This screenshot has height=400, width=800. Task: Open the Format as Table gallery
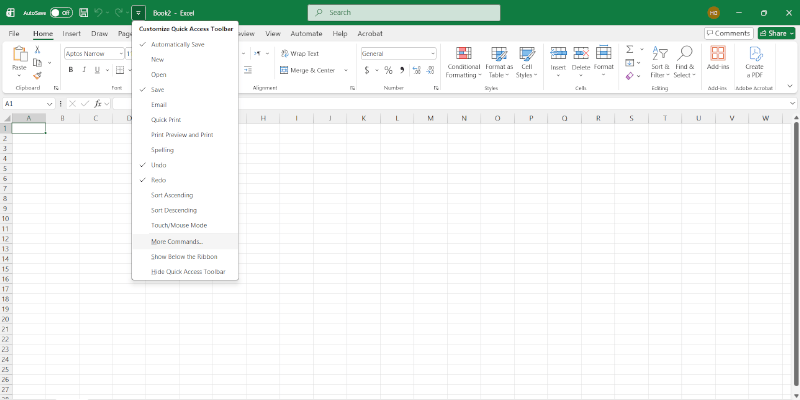(x=497, y=60)
